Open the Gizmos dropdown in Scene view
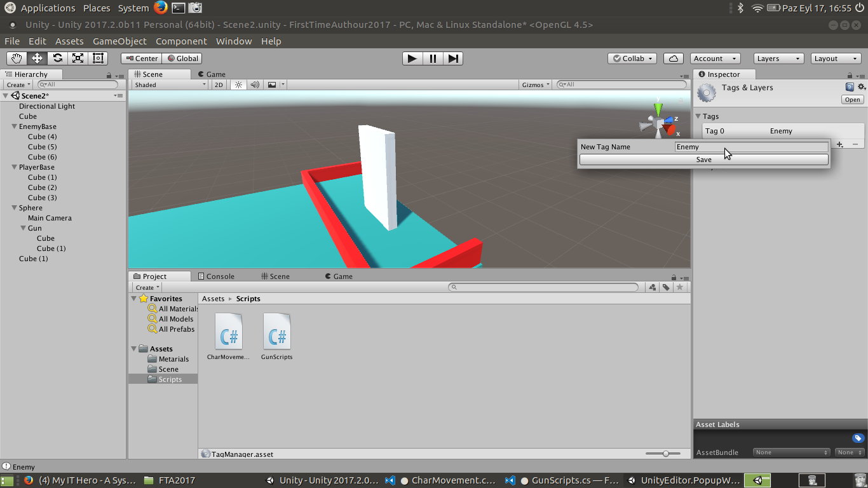The image size is (868, 488). pyautogui.click(x=536, y=85)
